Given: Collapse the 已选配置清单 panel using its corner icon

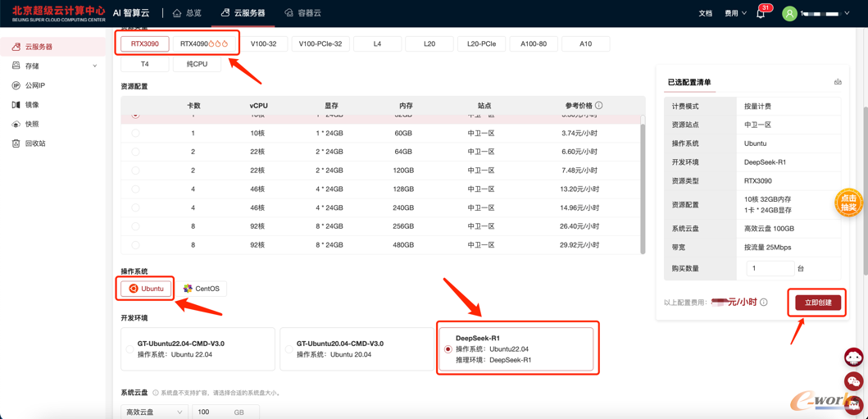Looking at the screenshot, I should pos(838,82).
